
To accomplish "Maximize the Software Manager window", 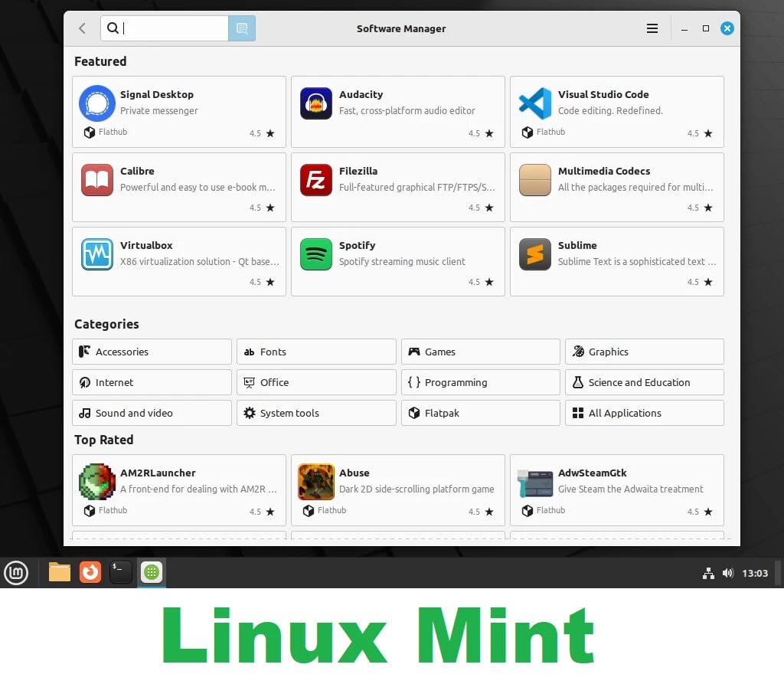I will pyautogui.click(x=706, y=28).
